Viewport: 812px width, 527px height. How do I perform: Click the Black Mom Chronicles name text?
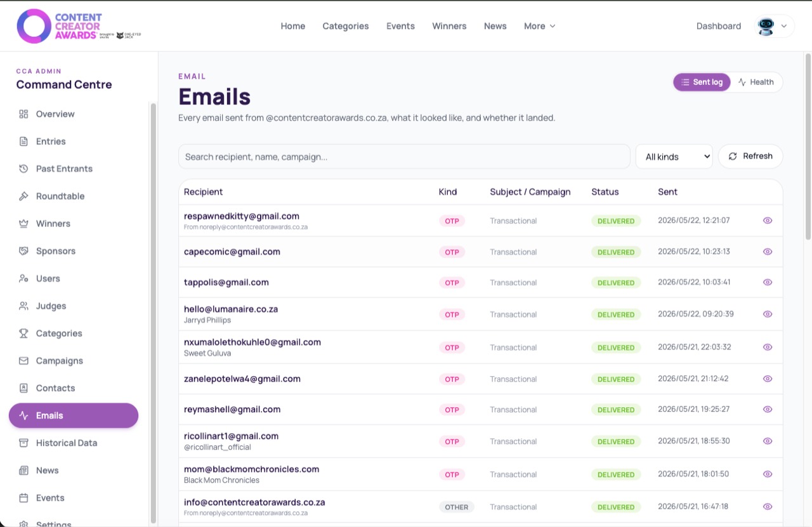221,480
